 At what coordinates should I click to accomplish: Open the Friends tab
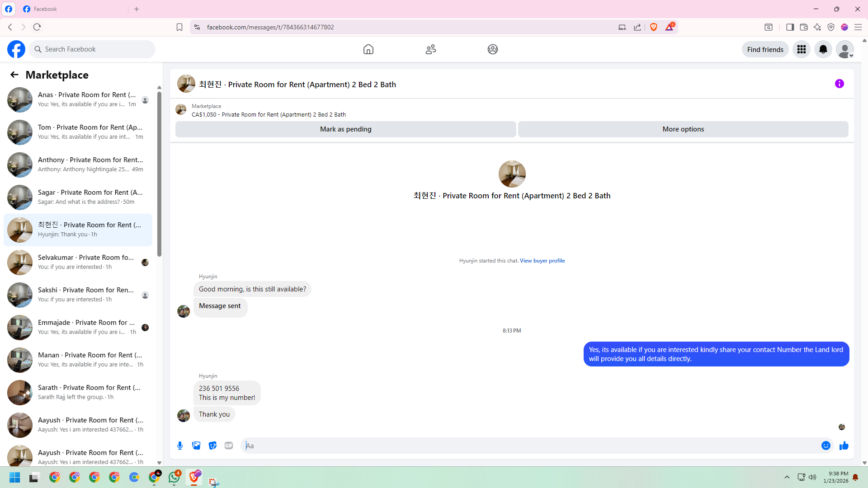pos(430,49)
